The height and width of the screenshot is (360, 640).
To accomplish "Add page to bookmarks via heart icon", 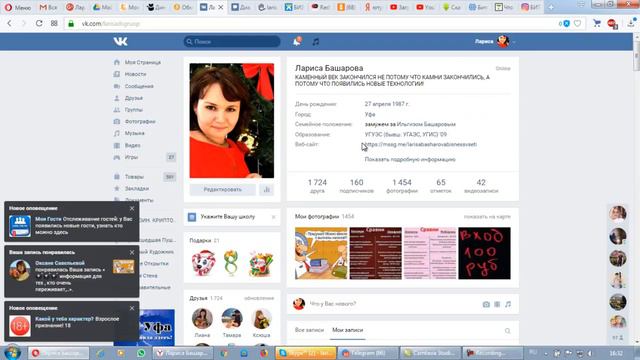I will pos(577,24).
